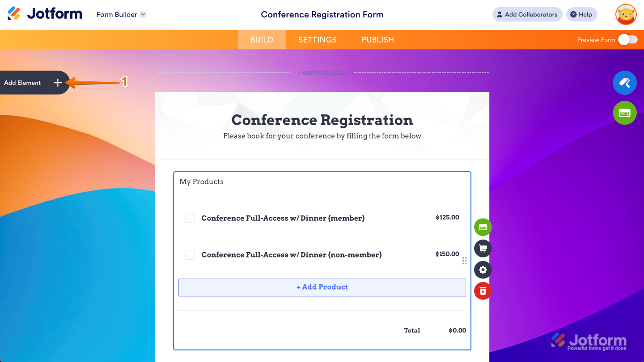Check the Conference Full-Access member checkbox
The image size is (644, 362).
click(x=190, y=218)
